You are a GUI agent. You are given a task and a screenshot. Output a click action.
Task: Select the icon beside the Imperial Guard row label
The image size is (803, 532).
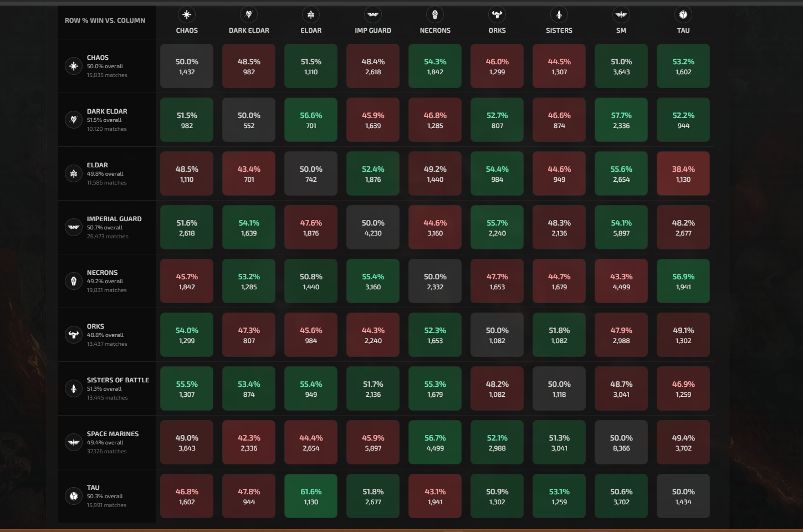74,227
